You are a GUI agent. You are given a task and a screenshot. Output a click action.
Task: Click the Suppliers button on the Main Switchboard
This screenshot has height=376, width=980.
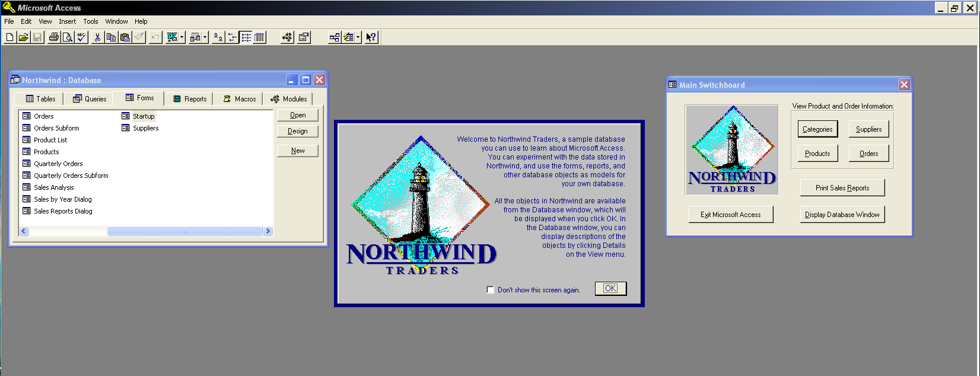[868, 129]
